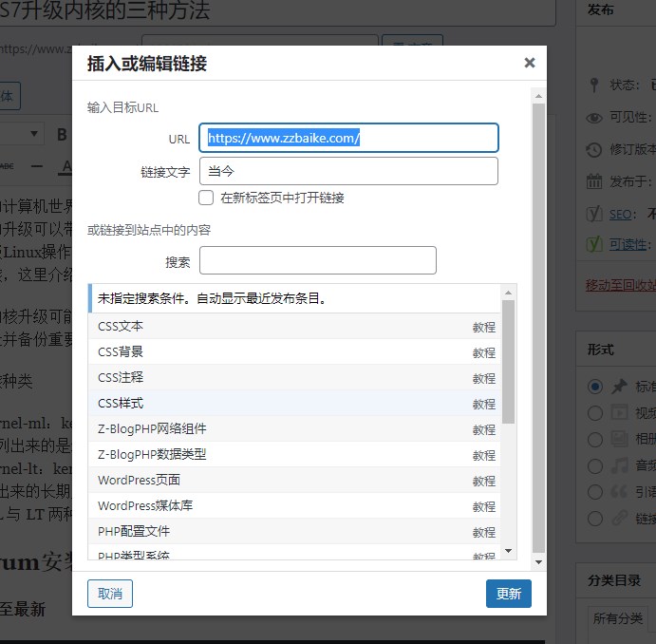Screen dimensions: 656x644
Task: Close the insert link dialog
Action: pyautogui.click(x=529, y=63)
